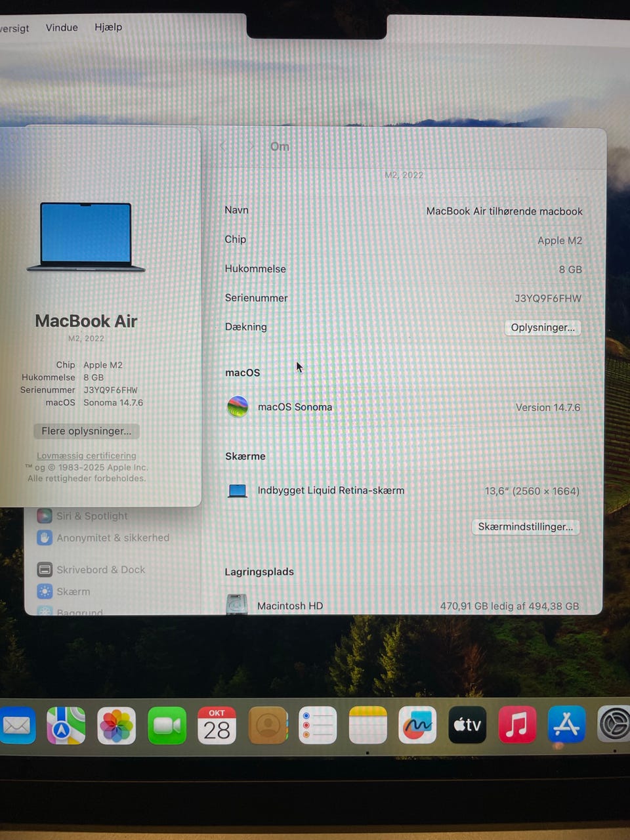The height and width of the screenshot is (840, 630).
Task: Click the Skærme section heading
Action: tap(245, 456)
